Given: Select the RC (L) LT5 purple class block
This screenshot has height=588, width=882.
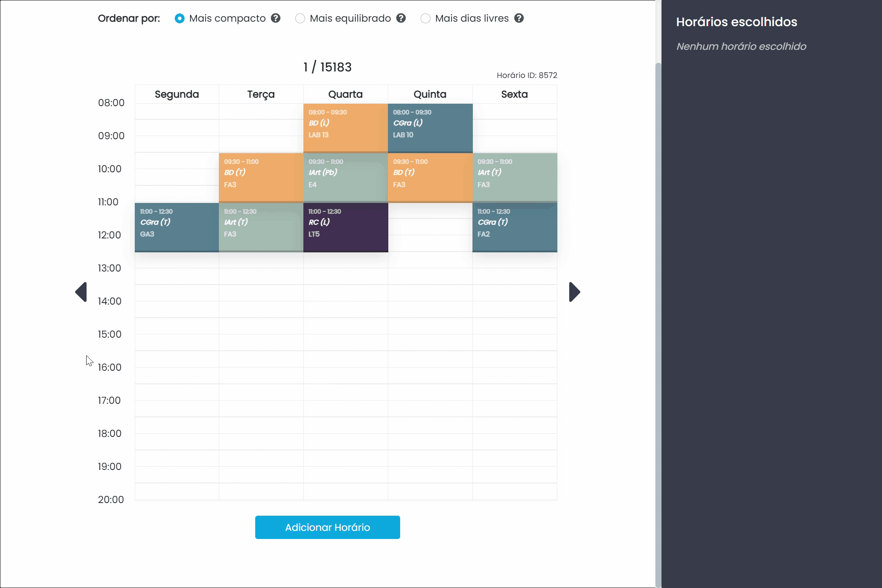Looking at the screenshot, I should (345, 227).
